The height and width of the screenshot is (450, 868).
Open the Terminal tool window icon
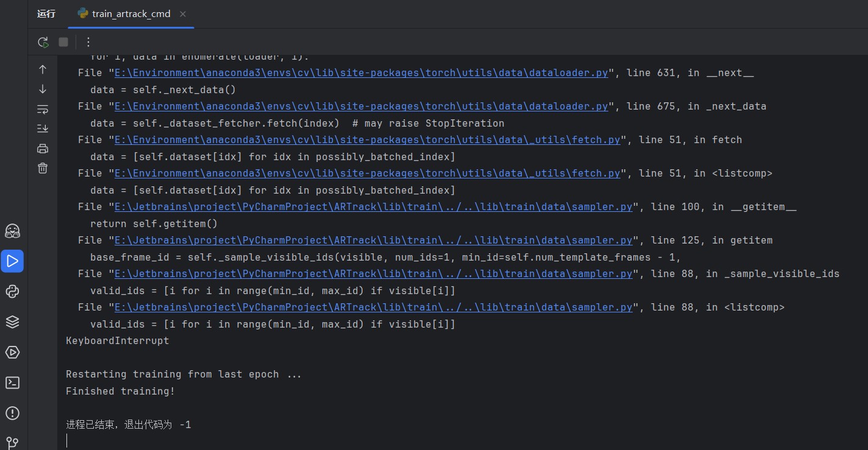(x=12, y=382)
